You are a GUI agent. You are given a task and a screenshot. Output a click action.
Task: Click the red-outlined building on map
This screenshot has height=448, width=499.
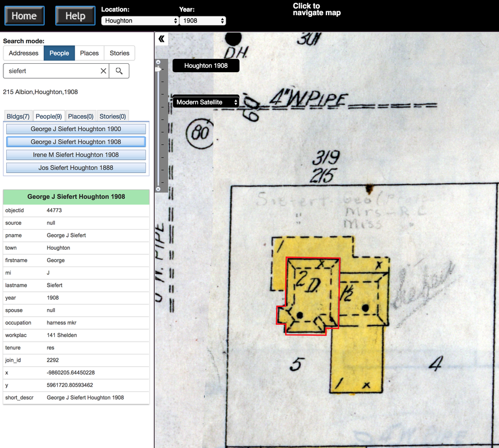310,295
